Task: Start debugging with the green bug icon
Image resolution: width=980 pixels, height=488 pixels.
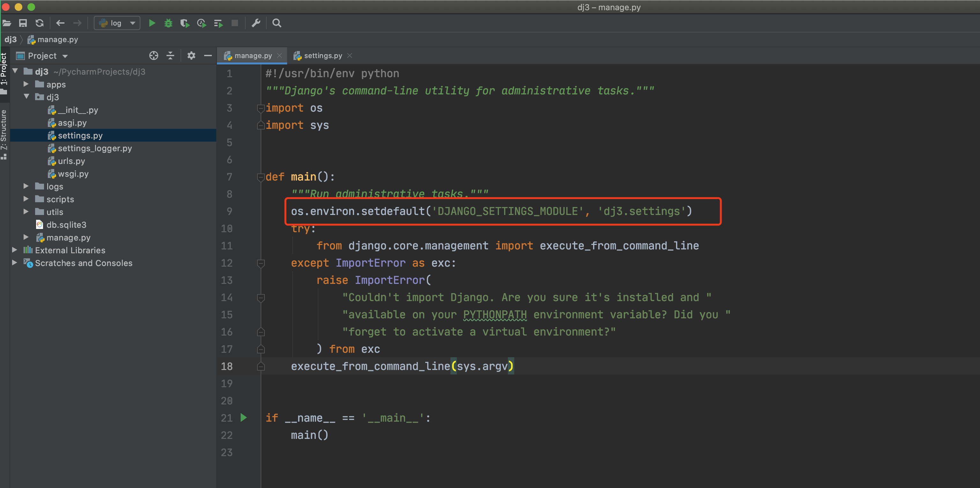Action: [x=168, y=23]
